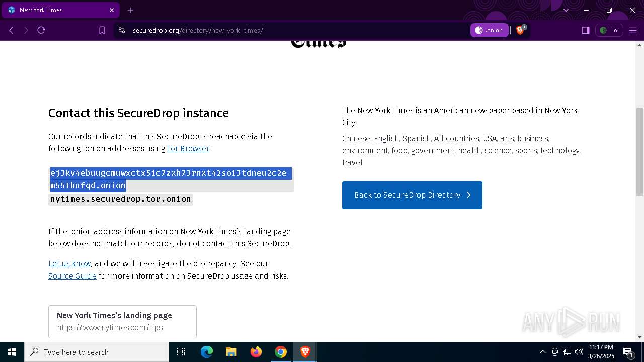Click scrollbar down arrow

pyautogui.click(x=639, y=337)
